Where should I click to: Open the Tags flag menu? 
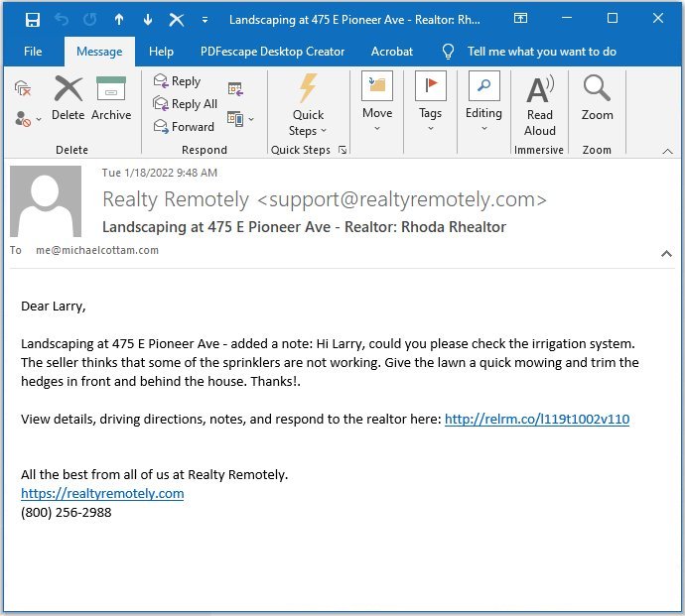[x=430, y=102]
